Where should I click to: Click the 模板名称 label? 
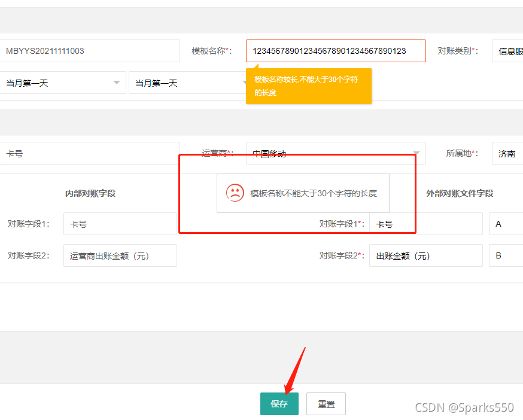coord(211,51)
